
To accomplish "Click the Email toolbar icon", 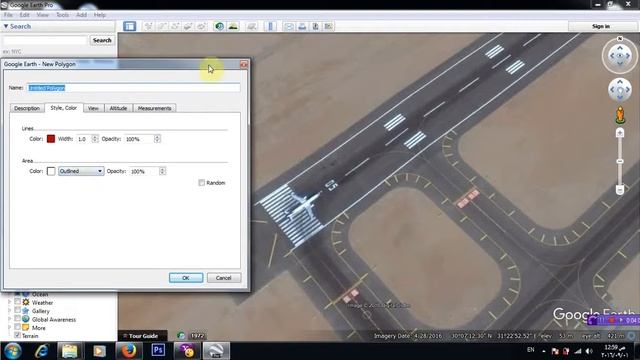I will [289, 26].
